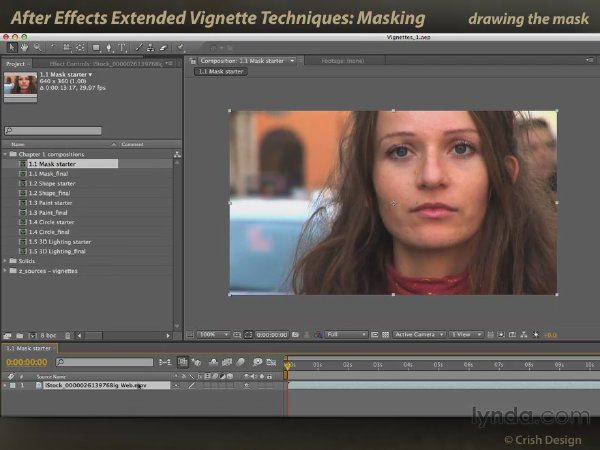Create a new composition from Project panel footer
600x450 pixels.
click(32, 336)
